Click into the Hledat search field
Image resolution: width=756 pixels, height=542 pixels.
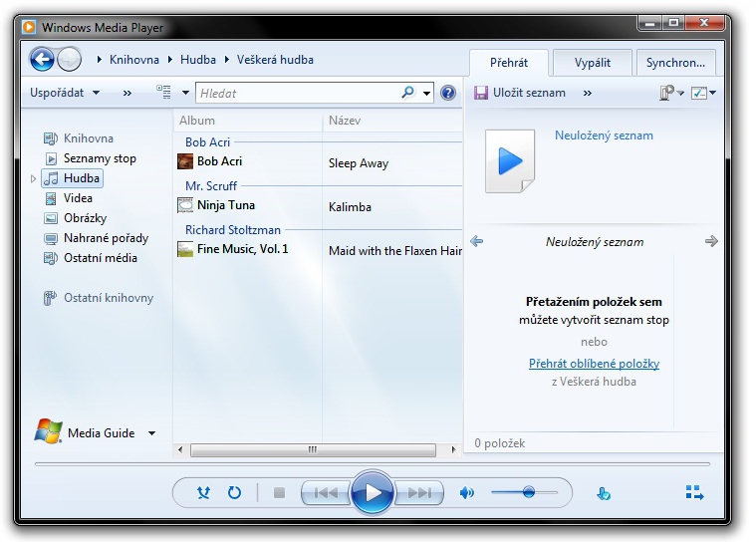299,93
